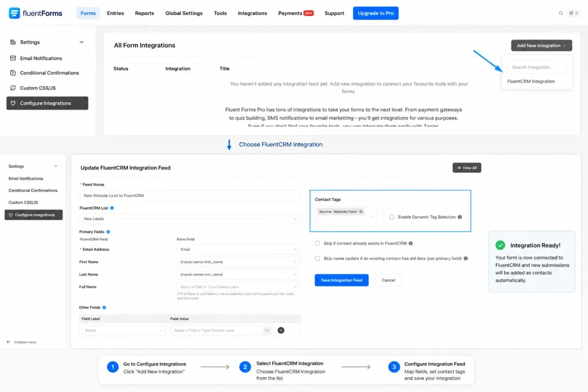This screenshot has width=588, height=392.
Task: Click info icon next to Skip if contact exists
Action: click(411, 243)
